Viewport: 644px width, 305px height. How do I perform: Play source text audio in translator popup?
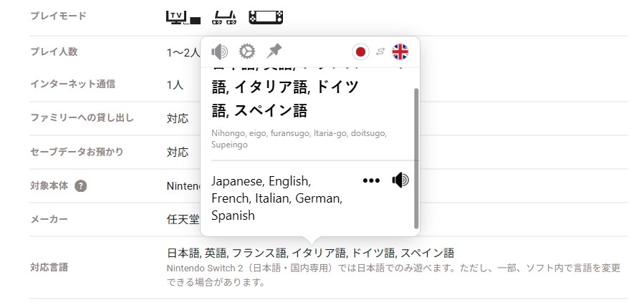coord(219,52)
